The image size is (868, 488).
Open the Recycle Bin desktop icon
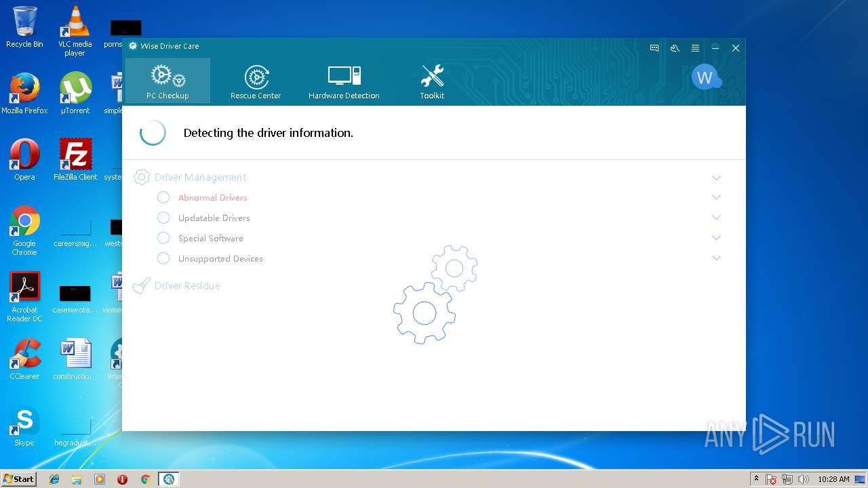(x=24, y=27)
